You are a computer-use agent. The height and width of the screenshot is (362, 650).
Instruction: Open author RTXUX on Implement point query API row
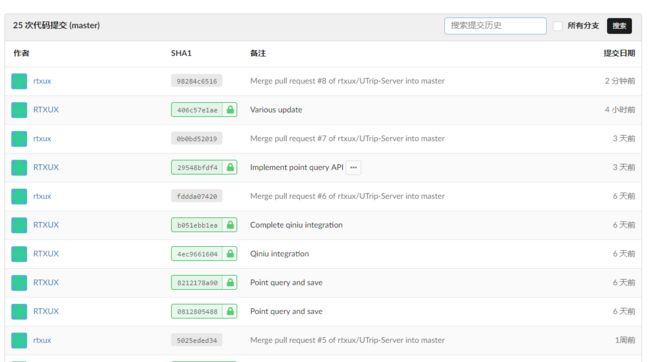pos(46,168)
